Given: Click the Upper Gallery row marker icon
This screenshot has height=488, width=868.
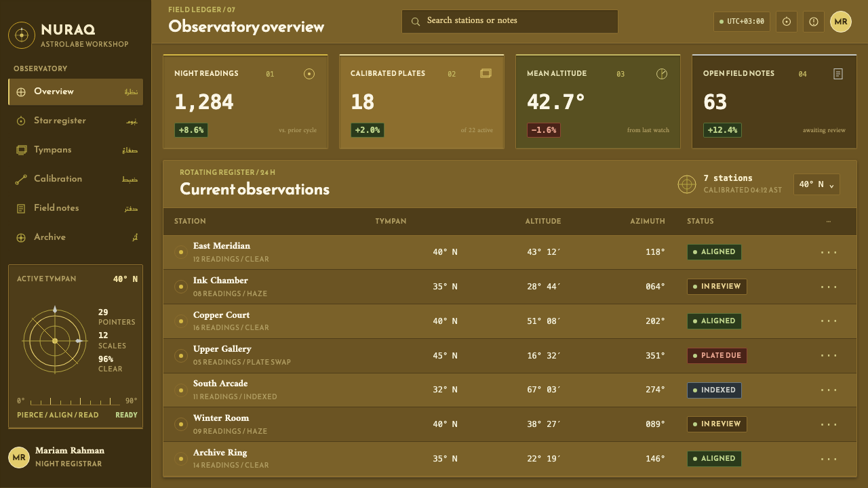Looking at the screenshot, I should (181, 355).
